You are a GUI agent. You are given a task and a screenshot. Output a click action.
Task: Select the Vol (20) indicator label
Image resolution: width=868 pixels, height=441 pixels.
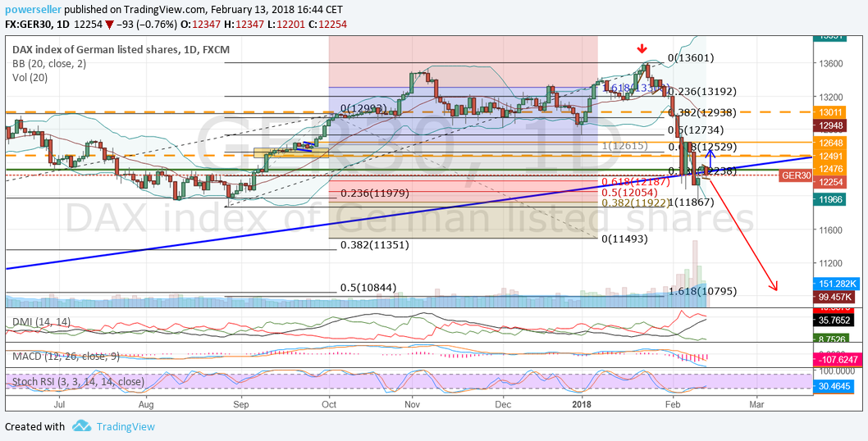(x=30, y=78)
